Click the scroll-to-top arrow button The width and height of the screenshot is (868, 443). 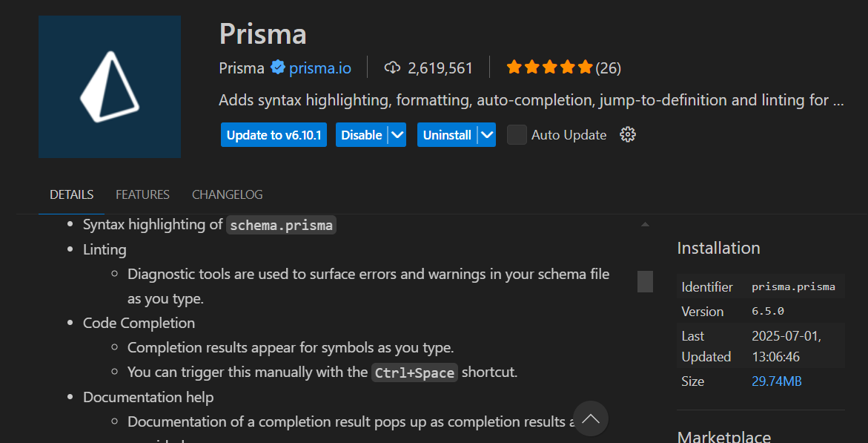(591, 418)
